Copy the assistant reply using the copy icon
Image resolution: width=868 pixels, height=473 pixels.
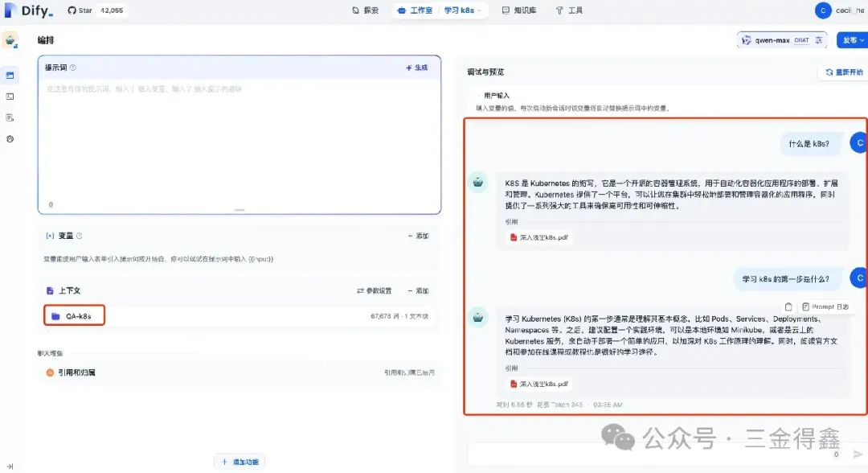click(x=789, y=306)
